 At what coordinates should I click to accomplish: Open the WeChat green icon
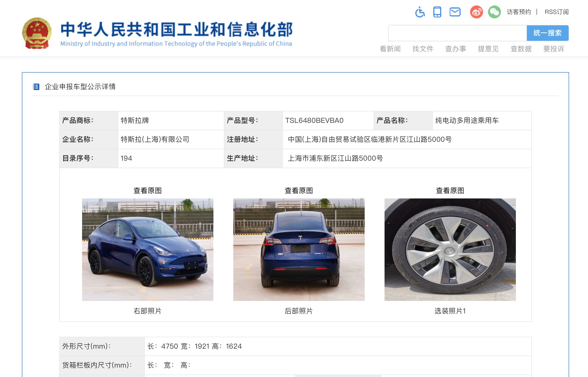(x=494, y=12)
